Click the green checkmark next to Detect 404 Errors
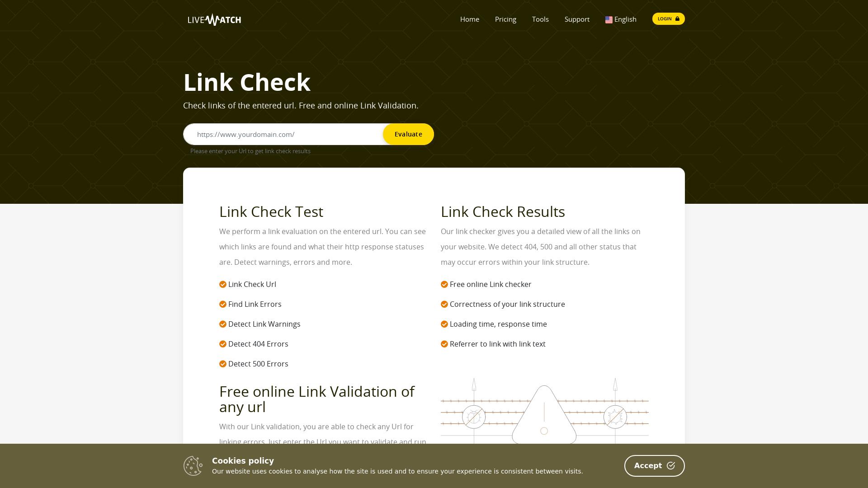868x488 pixels. coord(222,344)
